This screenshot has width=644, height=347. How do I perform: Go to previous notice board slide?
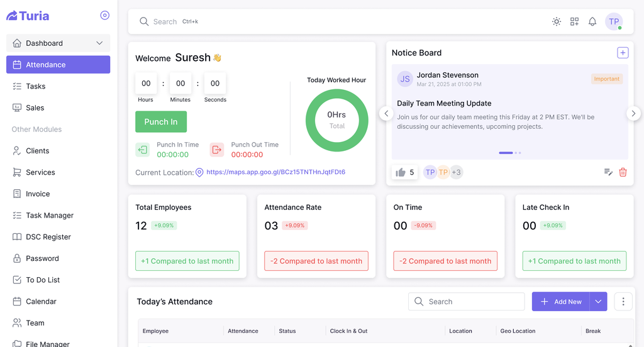(387, 114)
